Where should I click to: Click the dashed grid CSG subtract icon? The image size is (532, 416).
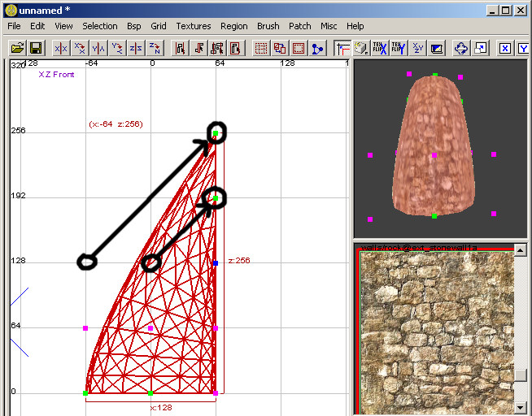(x=261, y=49)
